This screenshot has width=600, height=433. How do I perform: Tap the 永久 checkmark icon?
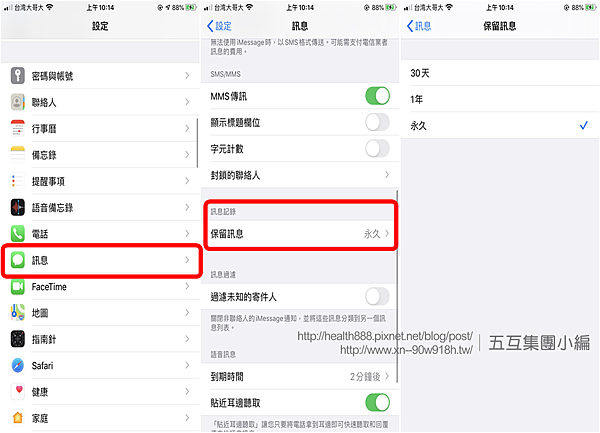(x=584, y=125)
